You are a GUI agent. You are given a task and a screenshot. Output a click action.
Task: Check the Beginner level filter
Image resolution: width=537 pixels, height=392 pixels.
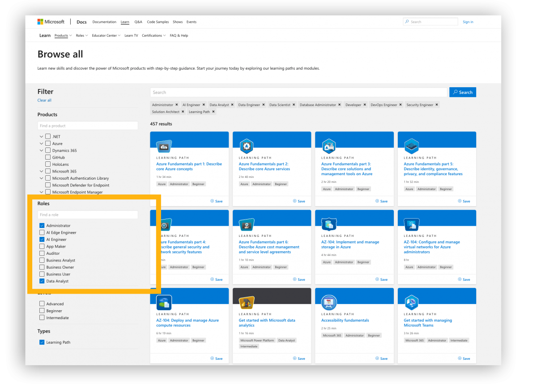tap(42, 311)
